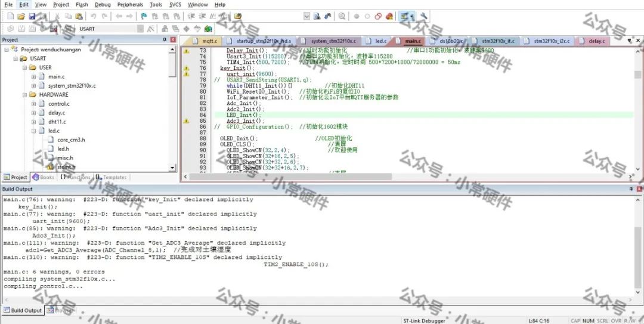Select system_stm32f10x.c under USER

click(72, 85)
